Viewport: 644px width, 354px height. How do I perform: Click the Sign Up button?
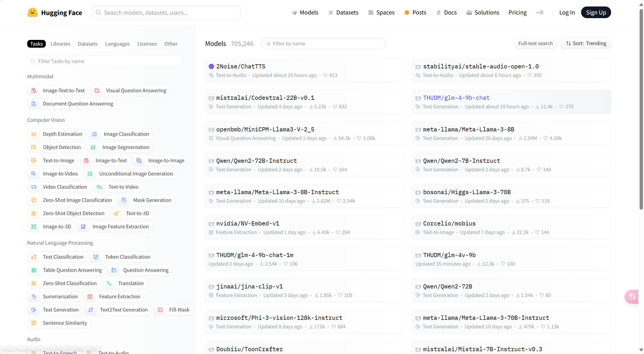596,12
